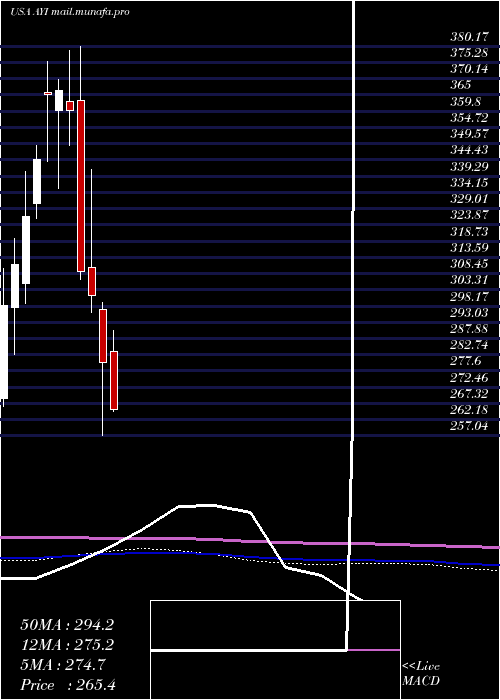Click the 303.31 price axis label
Screen dimensions: 500x700
coord(469,280)
